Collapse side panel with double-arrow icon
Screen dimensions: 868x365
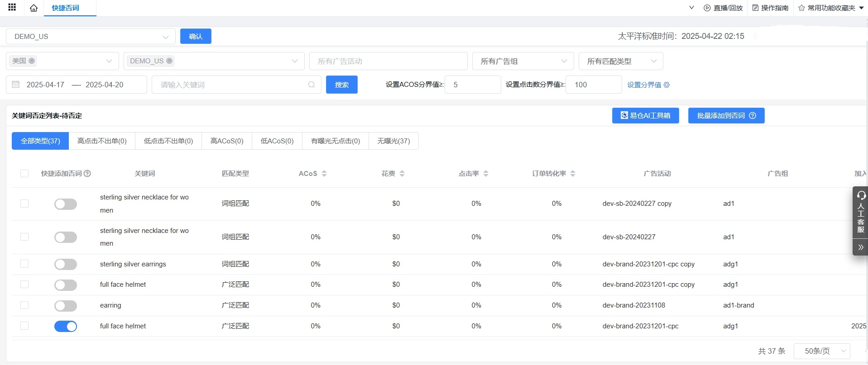[860, 247]
